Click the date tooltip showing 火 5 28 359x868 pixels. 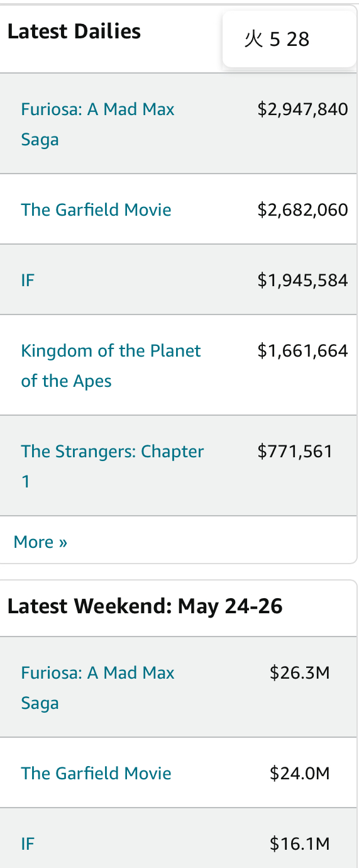(x=289, y=39)
